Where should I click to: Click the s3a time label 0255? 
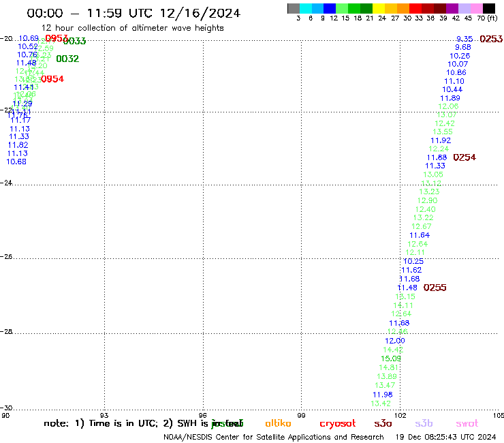[435, 288]
